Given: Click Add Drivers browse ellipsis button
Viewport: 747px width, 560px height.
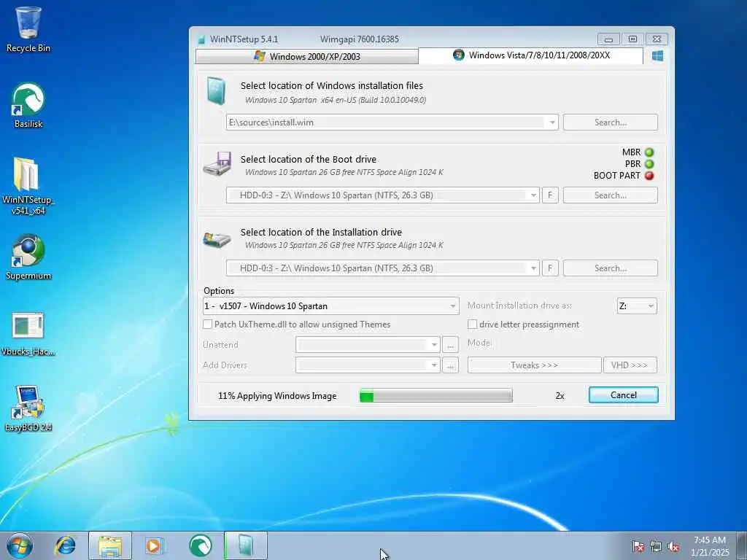Looking at the screenshot, I should click(450, 365).
